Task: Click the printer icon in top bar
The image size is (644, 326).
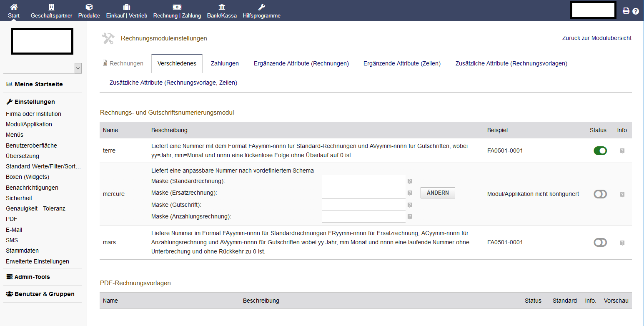Action: (x=626, y=11)
